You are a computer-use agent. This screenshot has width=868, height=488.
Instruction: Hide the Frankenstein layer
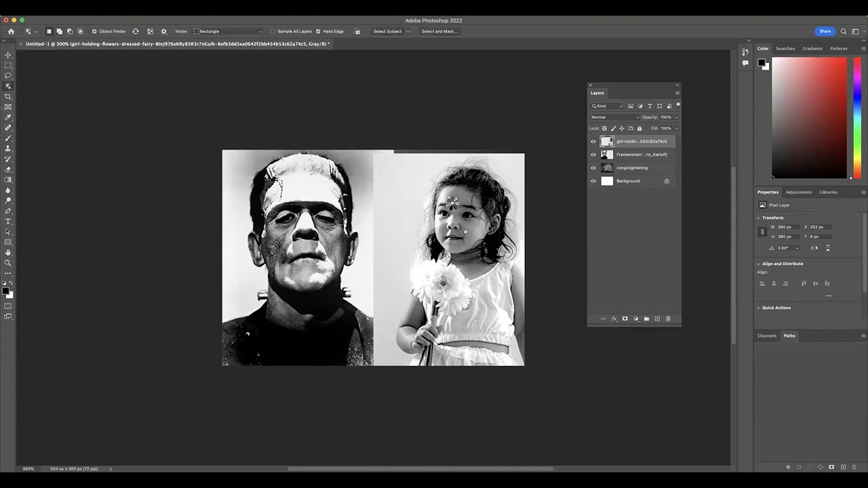[593, 155]
